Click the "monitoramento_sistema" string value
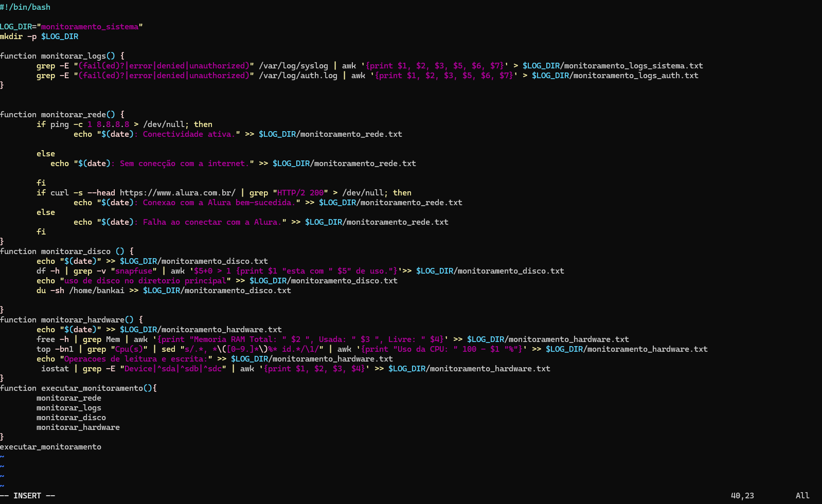Screen dimensions: 822x504 [90, 27]
